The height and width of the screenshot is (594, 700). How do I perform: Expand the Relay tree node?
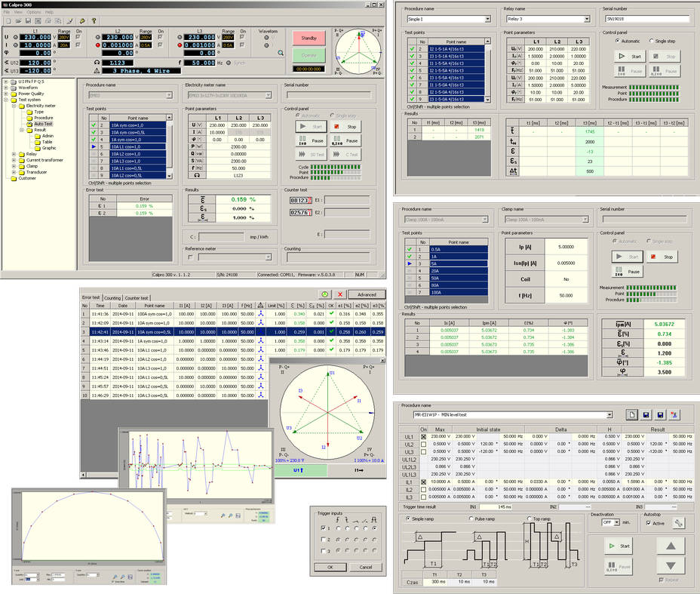(14, 154)
